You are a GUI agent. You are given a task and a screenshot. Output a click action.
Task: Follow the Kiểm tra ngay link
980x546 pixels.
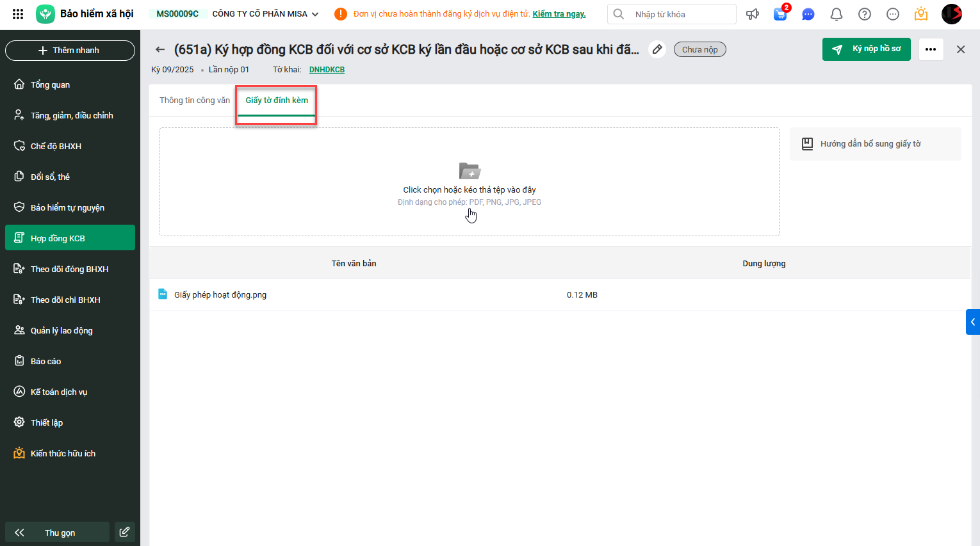point(559,14)
